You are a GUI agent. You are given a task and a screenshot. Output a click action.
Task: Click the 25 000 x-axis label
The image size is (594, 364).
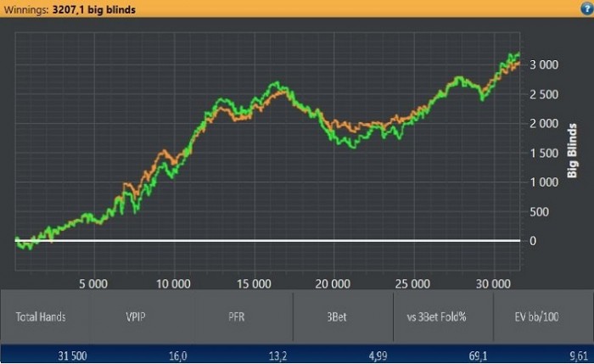(x=412, y=283)
